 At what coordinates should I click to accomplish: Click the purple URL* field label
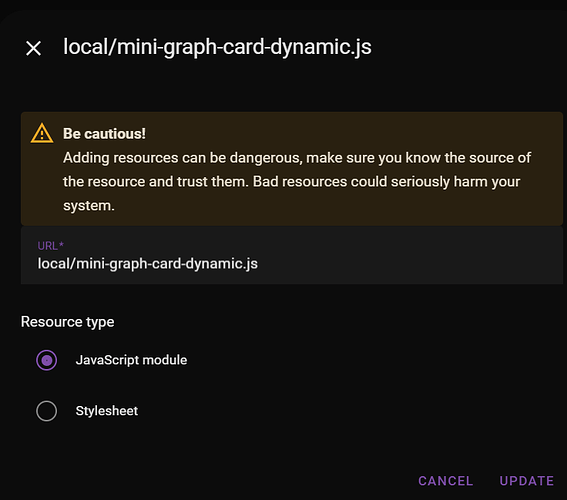click(50, 246)
